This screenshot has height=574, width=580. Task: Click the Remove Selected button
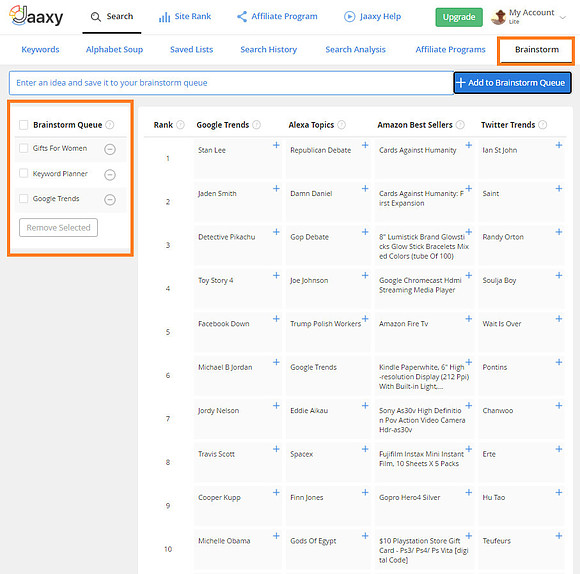(x=58, y=227)
